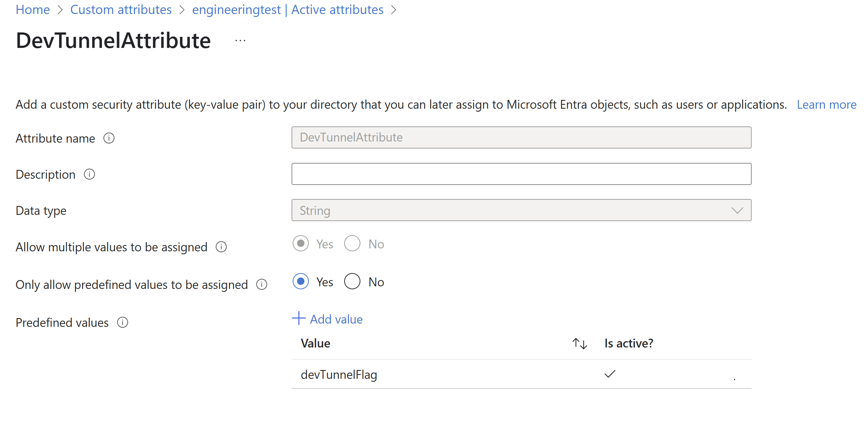Choose No for allow multiple values
The image size is (868, 447).
352,244
